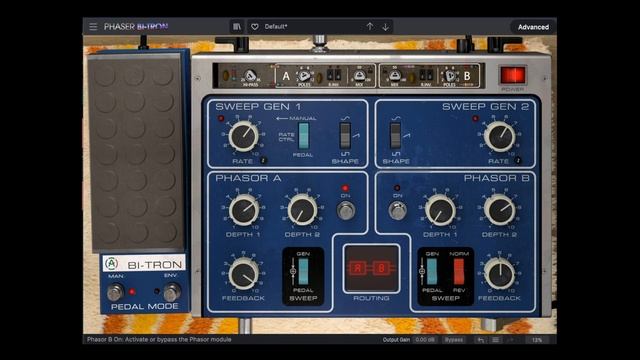Open the preset library browser icon
Screen dimensions: 640x360
tap(237, 27)
